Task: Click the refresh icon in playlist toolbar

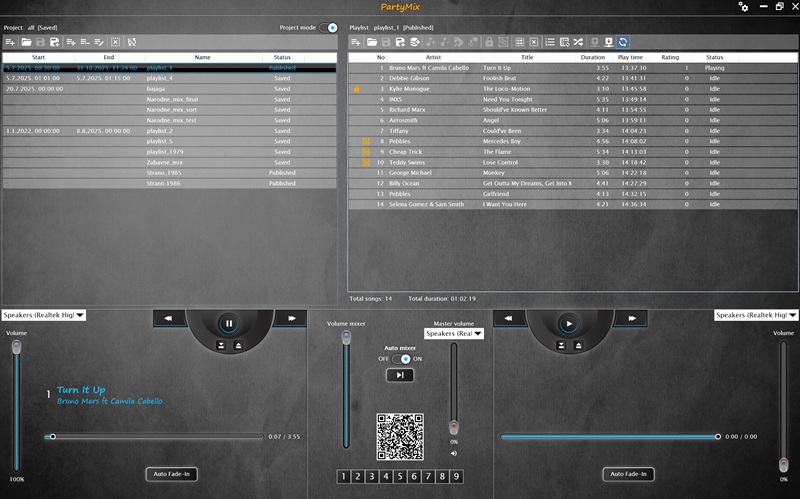Action: point(623,42)
